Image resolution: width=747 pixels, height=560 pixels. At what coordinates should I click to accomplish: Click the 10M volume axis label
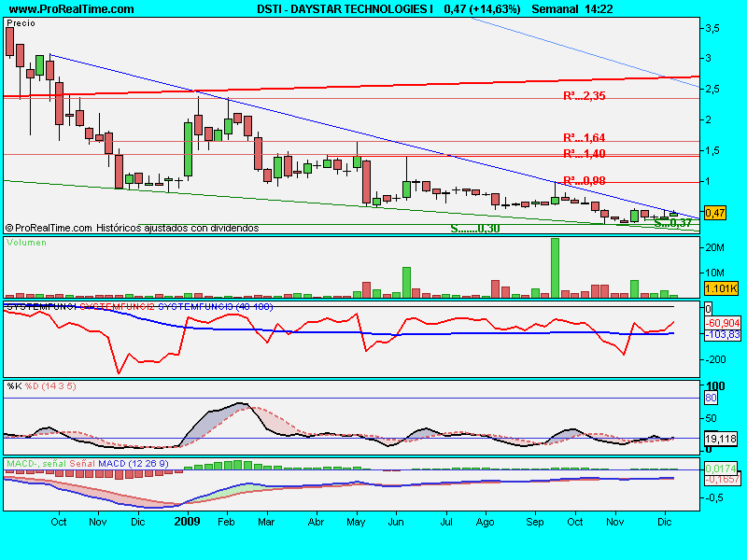(714, 273)
